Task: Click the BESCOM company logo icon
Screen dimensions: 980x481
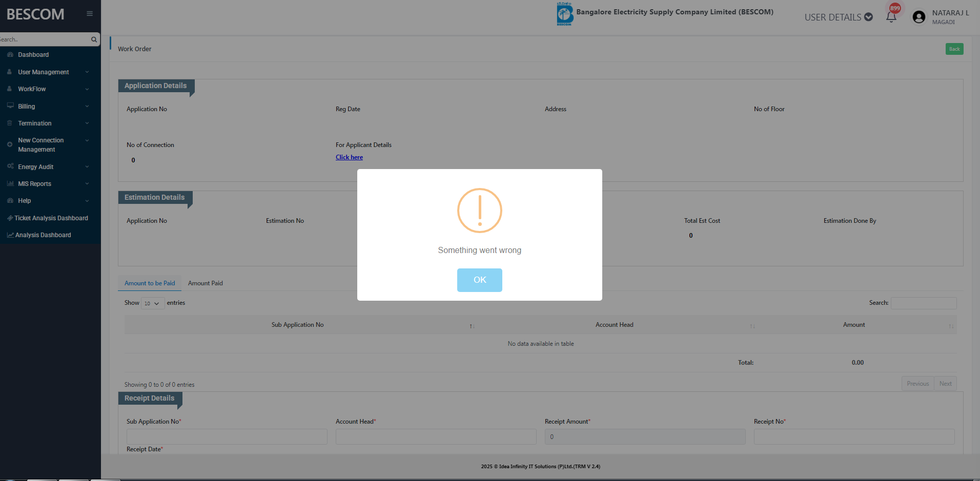Action: click(x=564, y=14)
